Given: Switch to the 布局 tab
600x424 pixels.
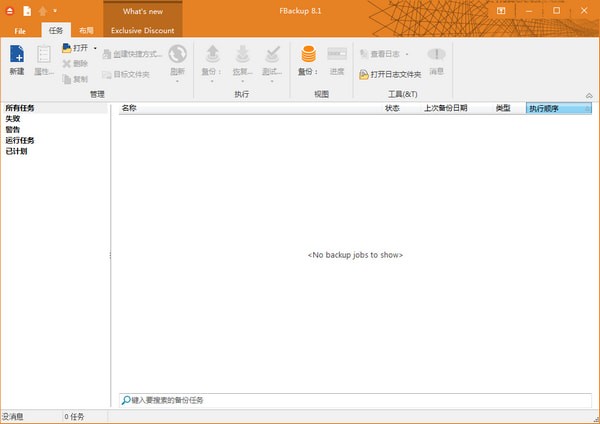Looking at the screenshot, I should (87, 31).
